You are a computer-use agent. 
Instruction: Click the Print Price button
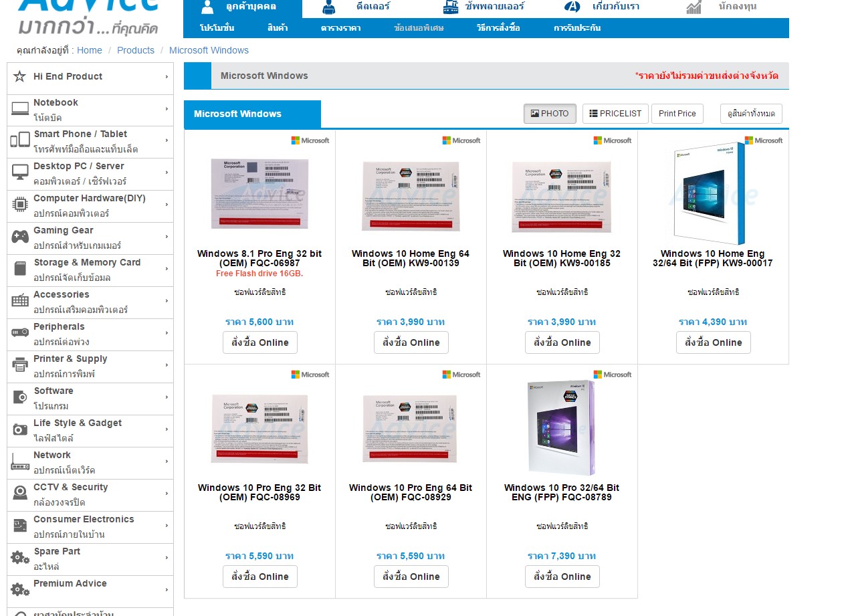(677, 114)
